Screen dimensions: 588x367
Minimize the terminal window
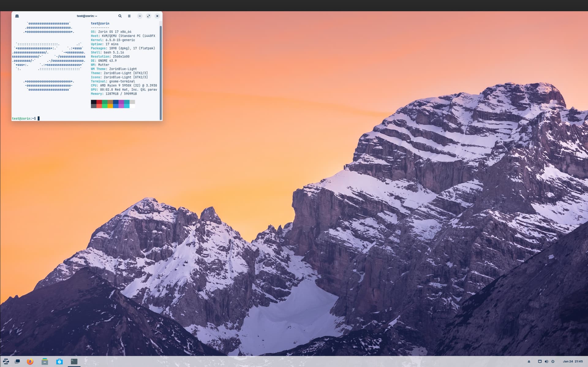coord(140,16)
